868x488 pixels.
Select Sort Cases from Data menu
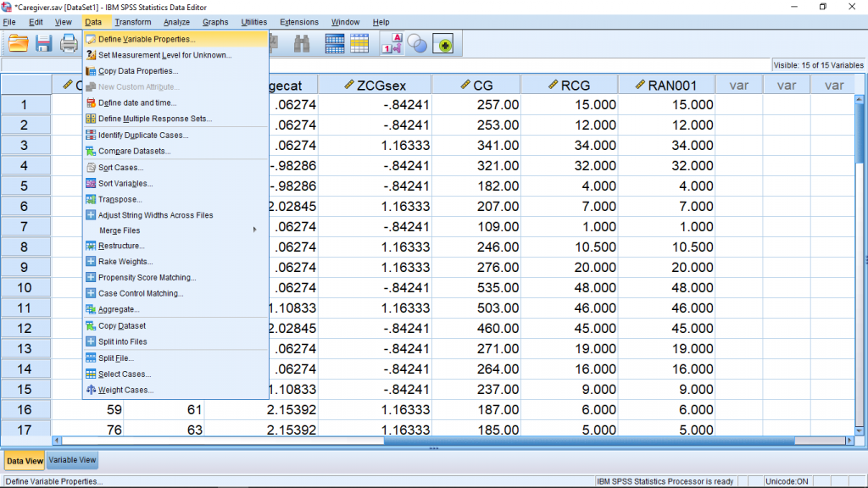click(120, 168)
